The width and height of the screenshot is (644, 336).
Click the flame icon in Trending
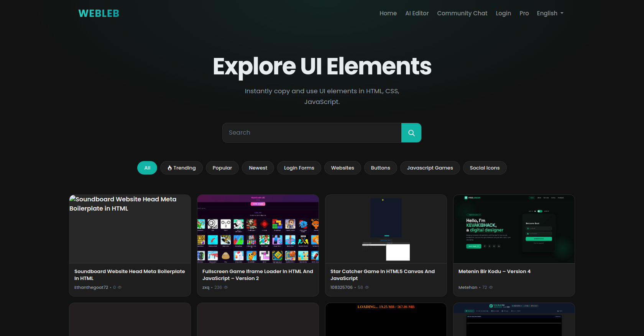170,168
